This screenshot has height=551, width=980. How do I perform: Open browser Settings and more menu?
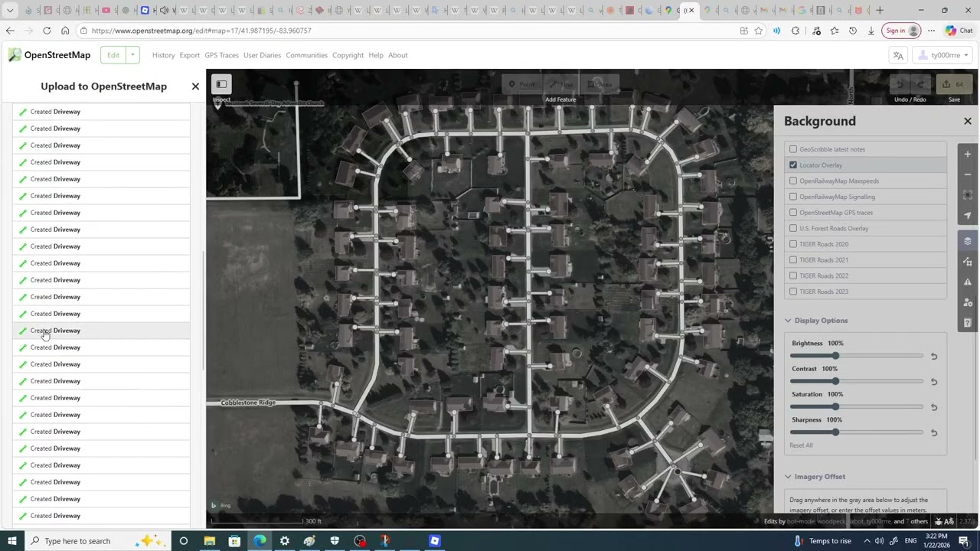click(x=931, y=31)
